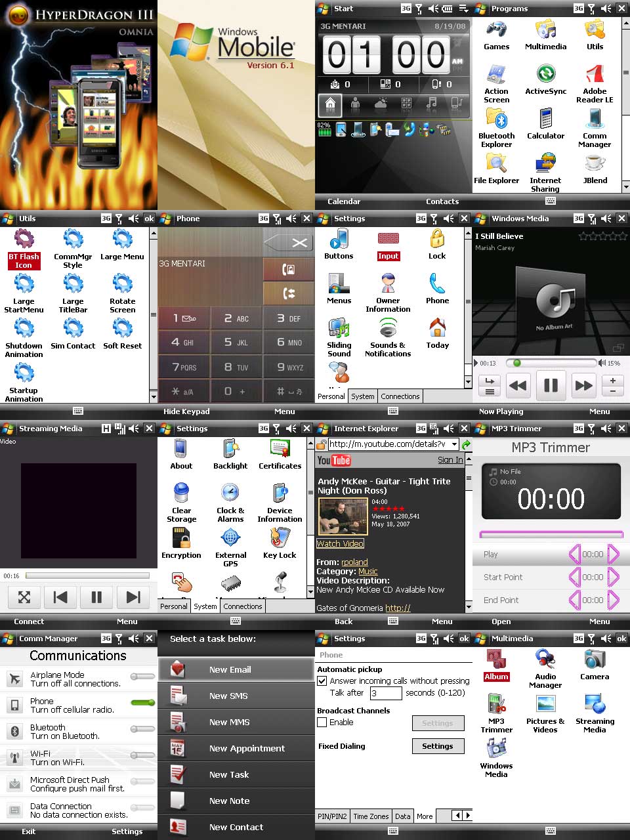
Task: Check the Broadcast Channels Enable box
Action: click(322, 723)
